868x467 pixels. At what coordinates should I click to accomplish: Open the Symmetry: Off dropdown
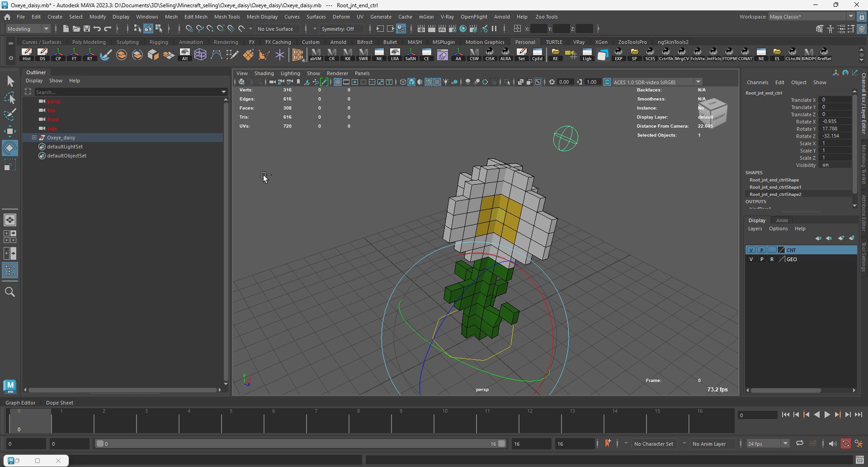coord(342,29)
